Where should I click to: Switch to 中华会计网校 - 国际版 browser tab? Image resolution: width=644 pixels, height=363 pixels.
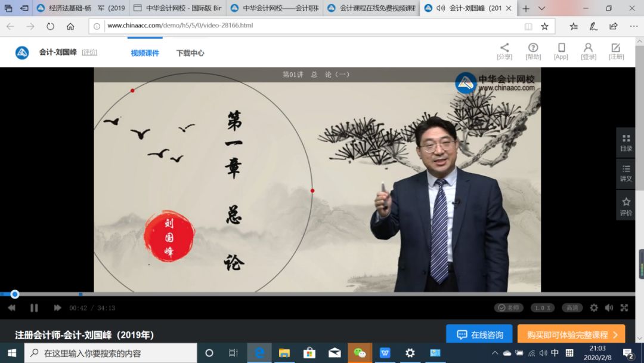point(178,8)
